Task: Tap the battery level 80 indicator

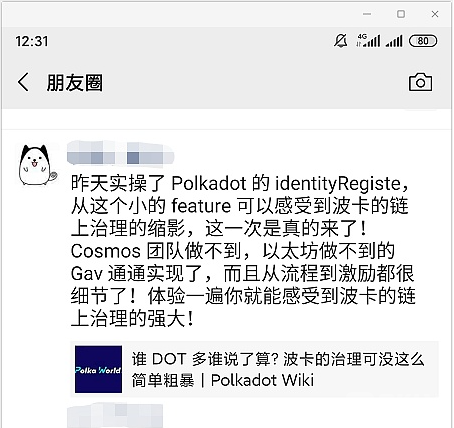Action: coord(423,41)
